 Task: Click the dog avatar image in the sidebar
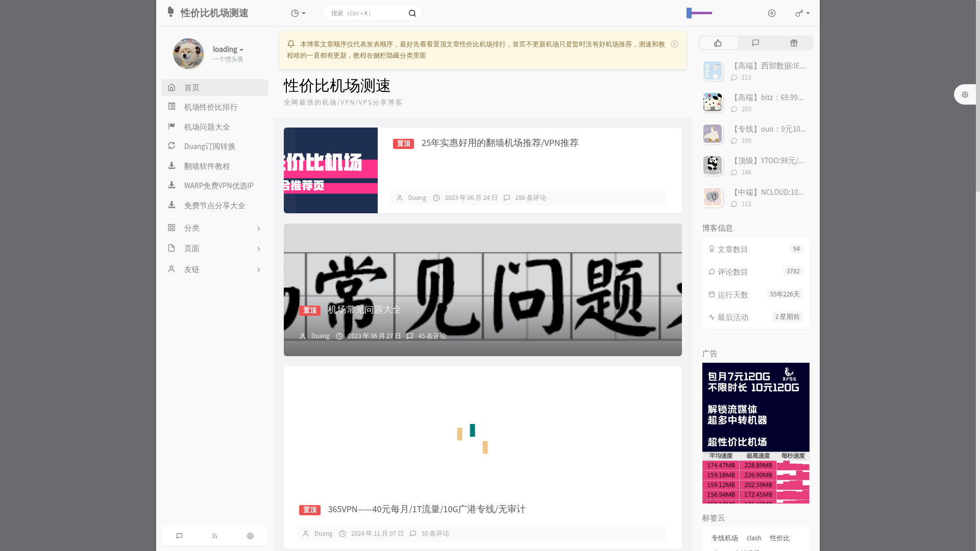188,54
